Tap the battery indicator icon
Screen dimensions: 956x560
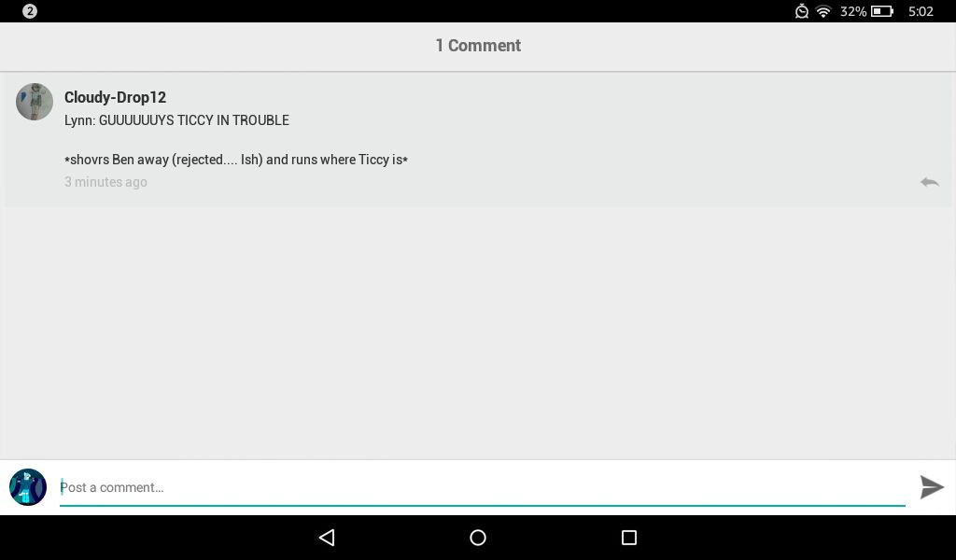point(882,11)
